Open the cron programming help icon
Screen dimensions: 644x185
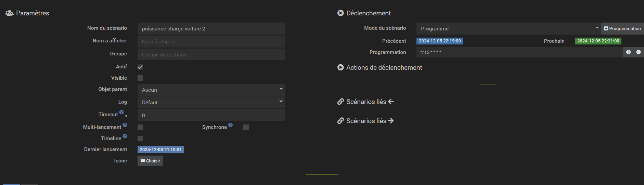coord(628,52)
